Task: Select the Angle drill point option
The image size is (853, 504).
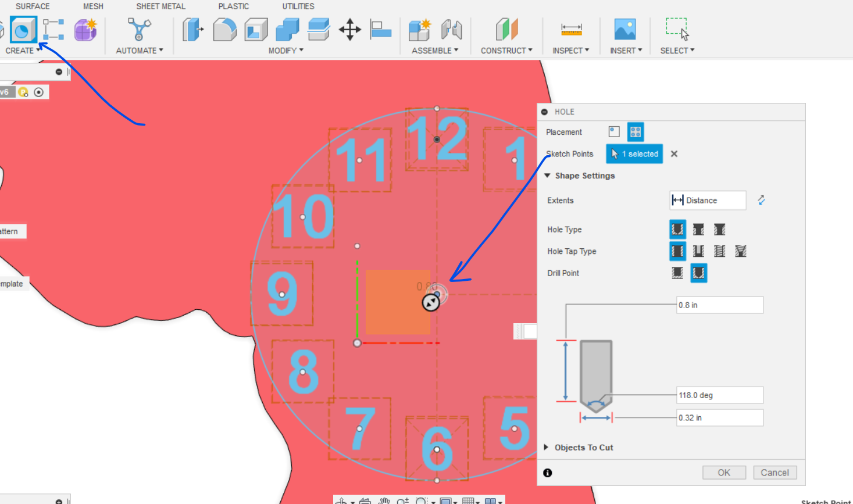Action: click(x=698, y=273)
